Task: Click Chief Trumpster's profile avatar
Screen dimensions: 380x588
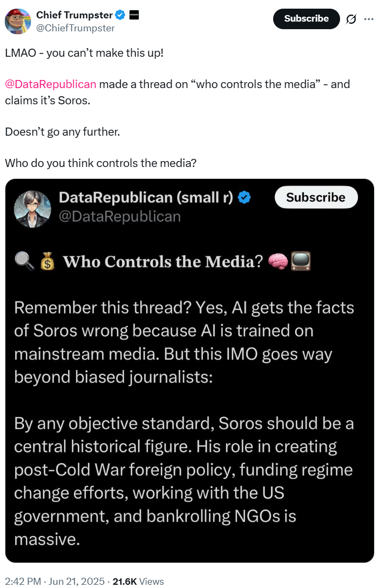Action: (x=17, y=21)
